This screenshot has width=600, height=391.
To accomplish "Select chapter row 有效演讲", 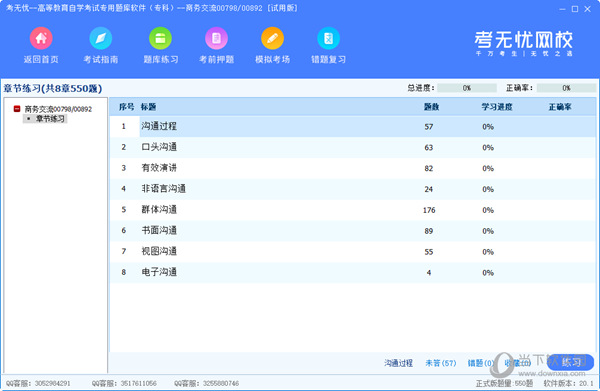I will pos(353,168).
